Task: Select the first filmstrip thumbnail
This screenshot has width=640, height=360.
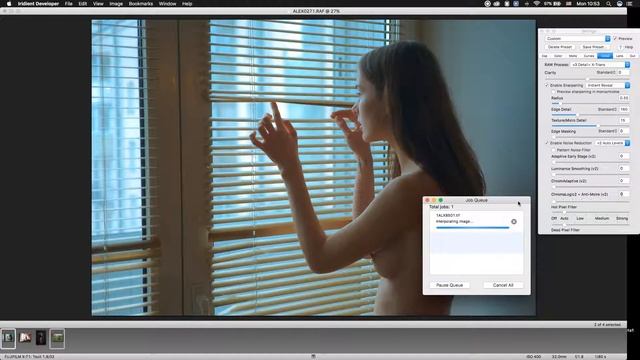Action: pyautogui.click(x=8, y=338)
